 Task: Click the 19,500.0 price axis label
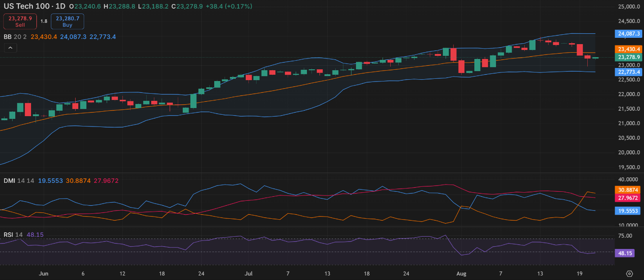pos(630,167)
